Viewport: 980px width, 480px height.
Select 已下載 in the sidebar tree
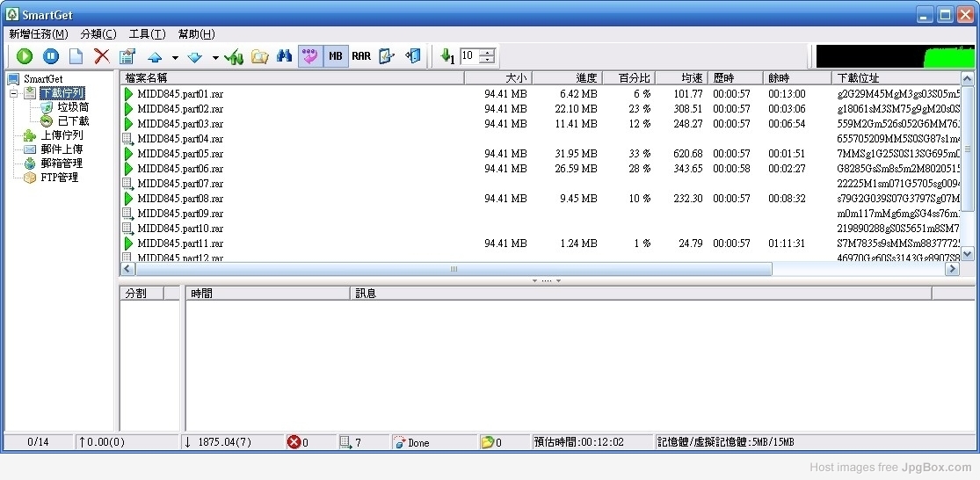pyautogui.click(x=73, y=121)
